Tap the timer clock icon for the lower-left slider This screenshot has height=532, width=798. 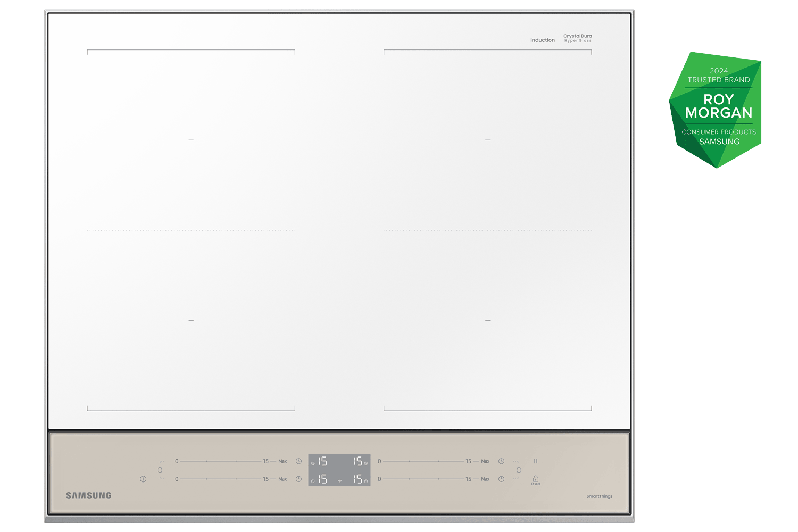tap(299, 479)
